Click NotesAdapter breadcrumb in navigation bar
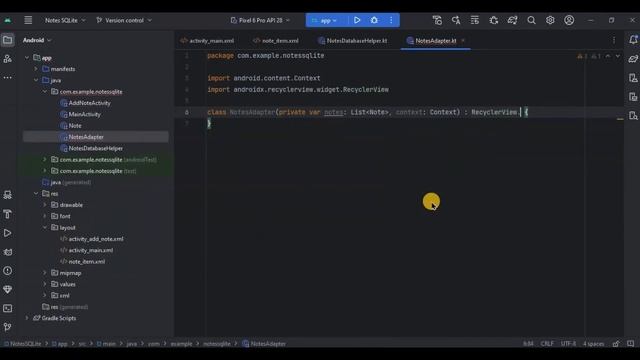The image size is (640, 360). click(x=264, y=344)
